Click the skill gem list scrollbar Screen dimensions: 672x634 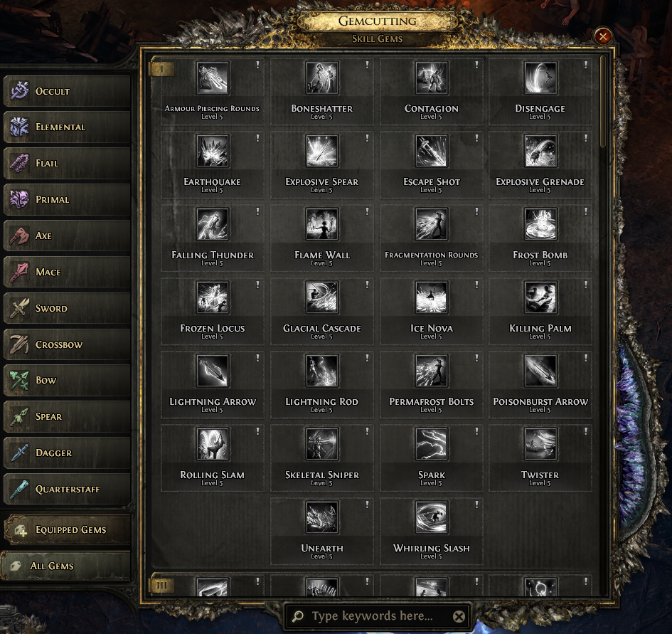(x=604, y=102)
